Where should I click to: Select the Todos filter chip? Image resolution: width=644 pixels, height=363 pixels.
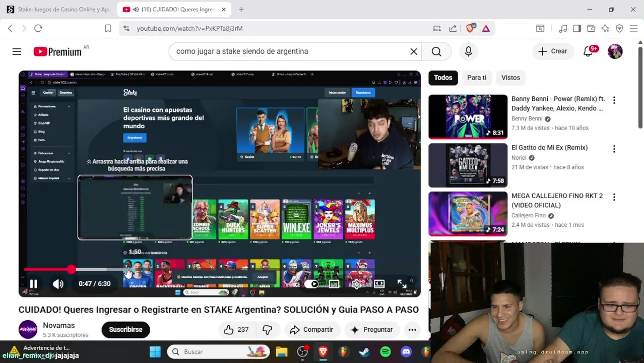tap(443, 78)
